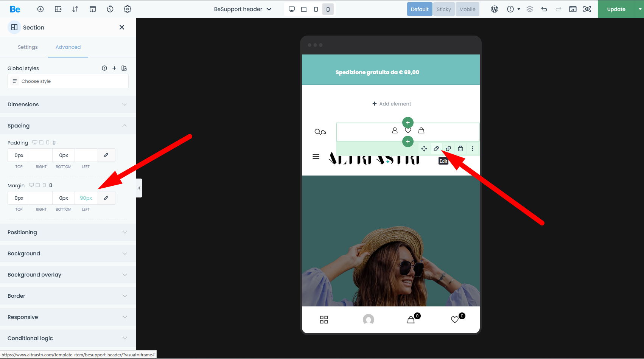Click the undo arrow icon

pyautogui.click(x=544, y=9)
